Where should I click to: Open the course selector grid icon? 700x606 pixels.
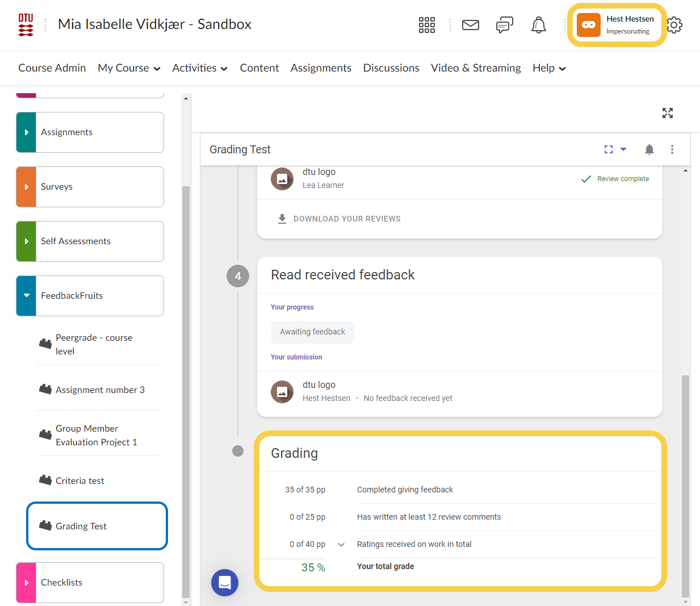tap(426, 25)
